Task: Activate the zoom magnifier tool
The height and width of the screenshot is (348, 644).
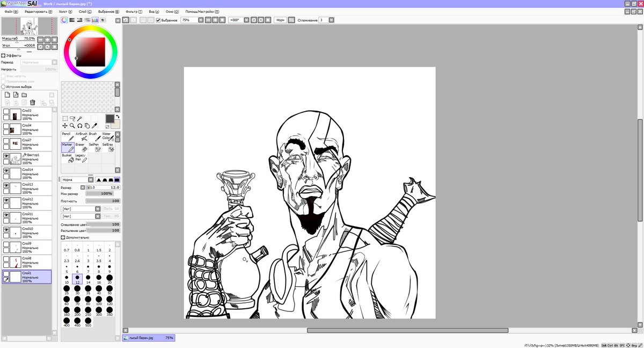Action: point(72,126)
